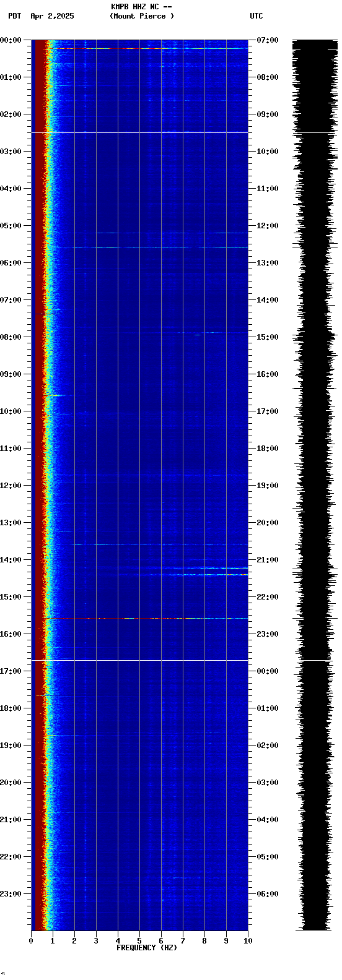The height and width of the screenshot is (980, 342).
Task: Click the 06:00 PDT time label
Action: tap(11, 263)
